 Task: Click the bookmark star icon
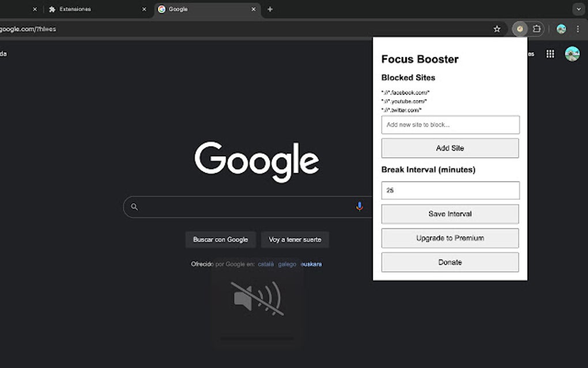[x=497, y=28]
